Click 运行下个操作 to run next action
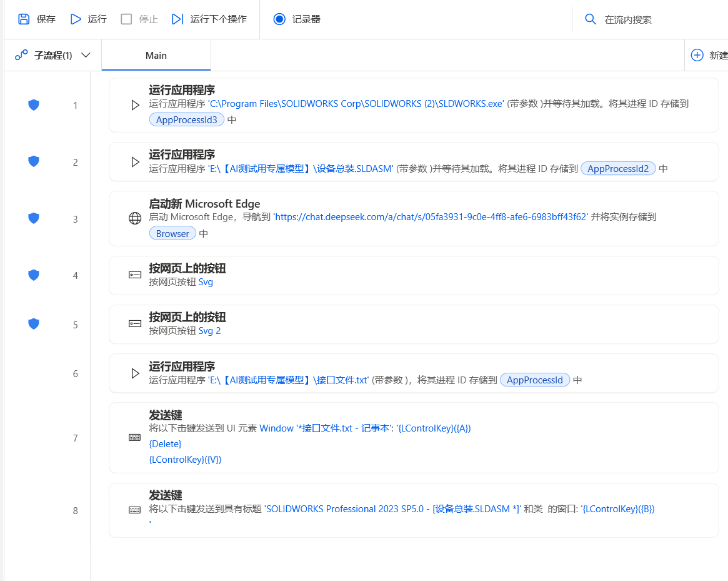The height and width of the screenshot is (581, 728). [x=209, y=19]
